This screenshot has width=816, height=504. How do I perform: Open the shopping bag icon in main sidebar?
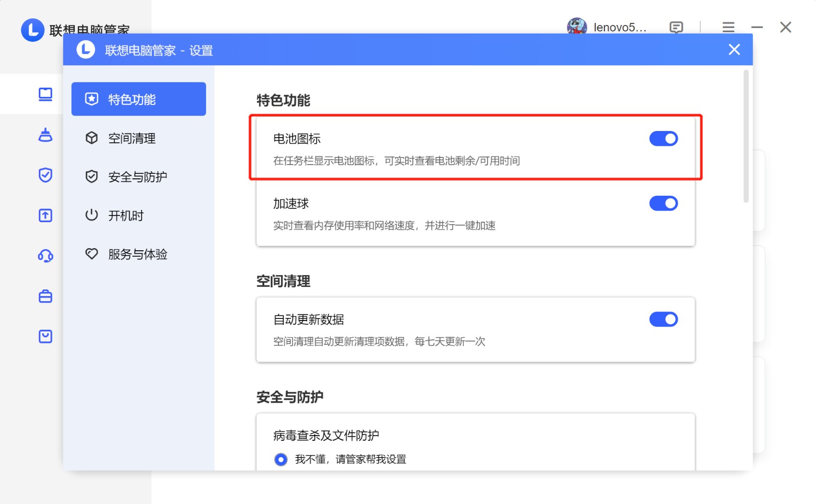[x=45, y=336]
